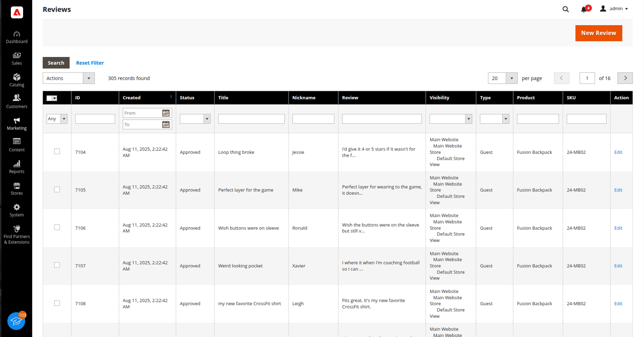Click the Nickname filter input field

(x=313, y=119)
